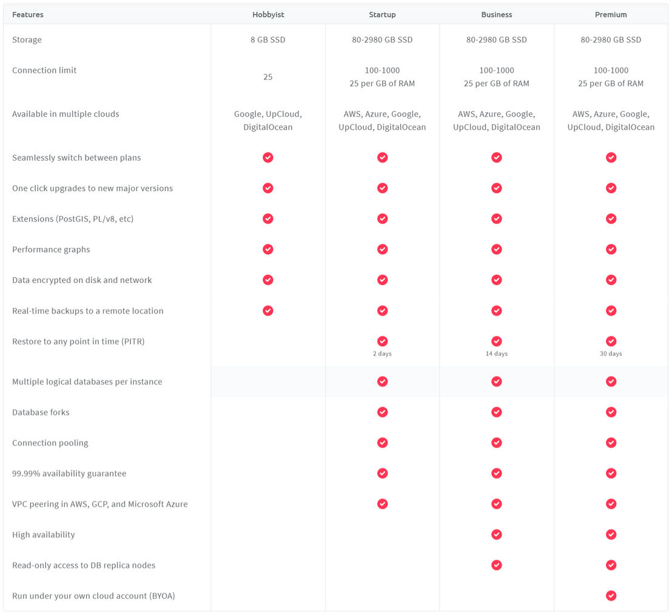This screenshot has height=616, width=672.
Task: Click Available in multiple clouds label
Action: [x=66, y=114]
